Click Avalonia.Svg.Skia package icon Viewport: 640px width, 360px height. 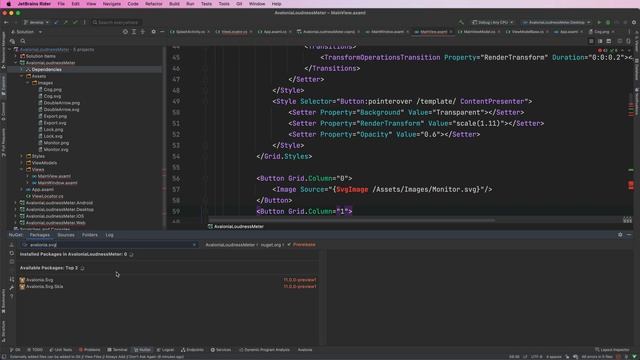[22, 287]
